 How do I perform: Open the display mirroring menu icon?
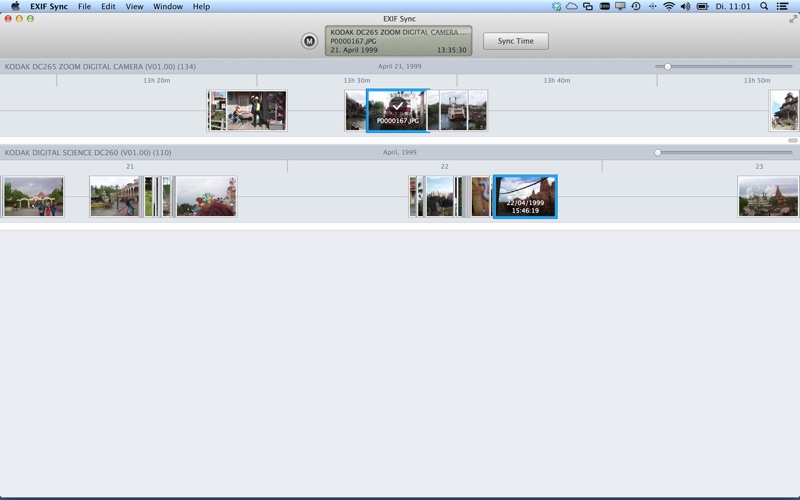point(620,6)
